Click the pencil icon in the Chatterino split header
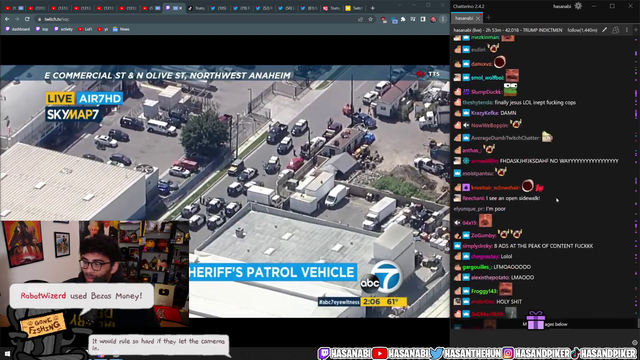The image size is (640, 360). (x=604, y=30)
